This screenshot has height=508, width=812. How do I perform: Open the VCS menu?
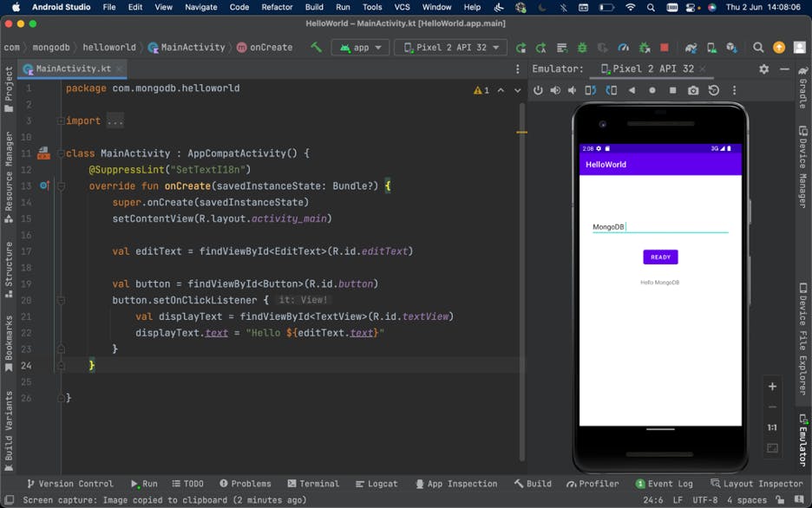[402, 7]
